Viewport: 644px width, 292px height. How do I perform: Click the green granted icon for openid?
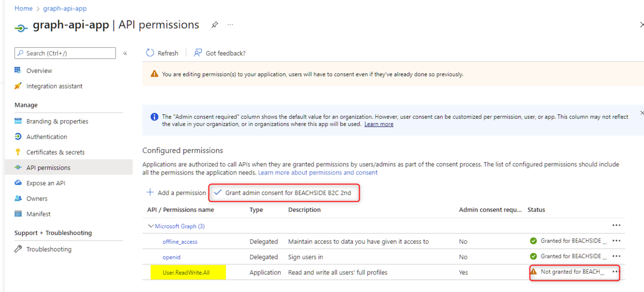[x=533, y=256]
